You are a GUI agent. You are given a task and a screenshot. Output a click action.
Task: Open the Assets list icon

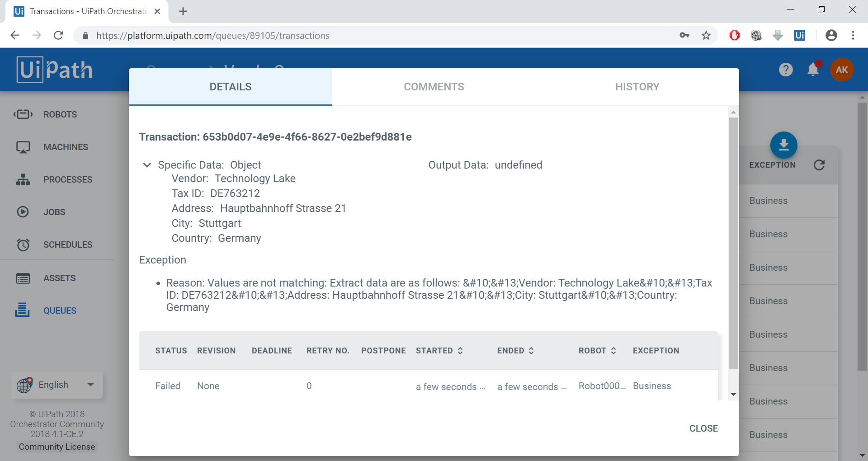click(23, 278)
